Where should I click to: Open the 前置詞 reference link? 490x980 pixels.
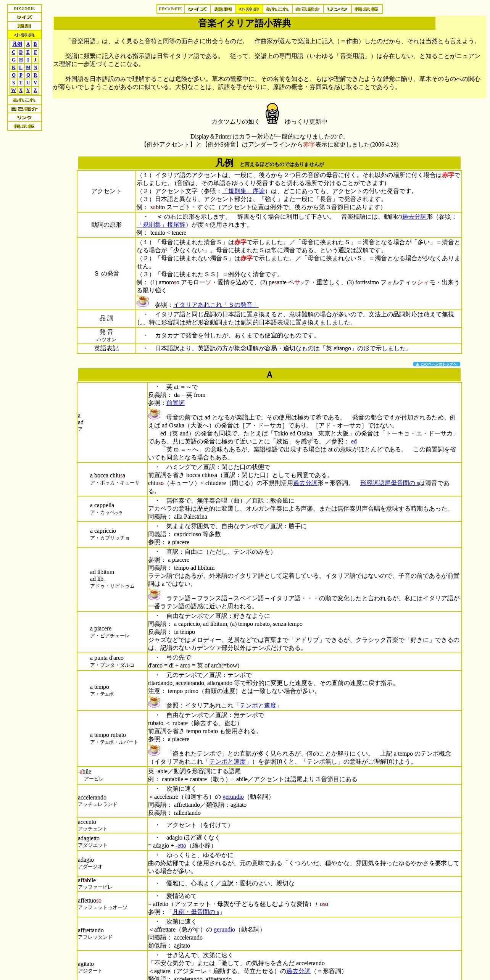coord(176,403)
